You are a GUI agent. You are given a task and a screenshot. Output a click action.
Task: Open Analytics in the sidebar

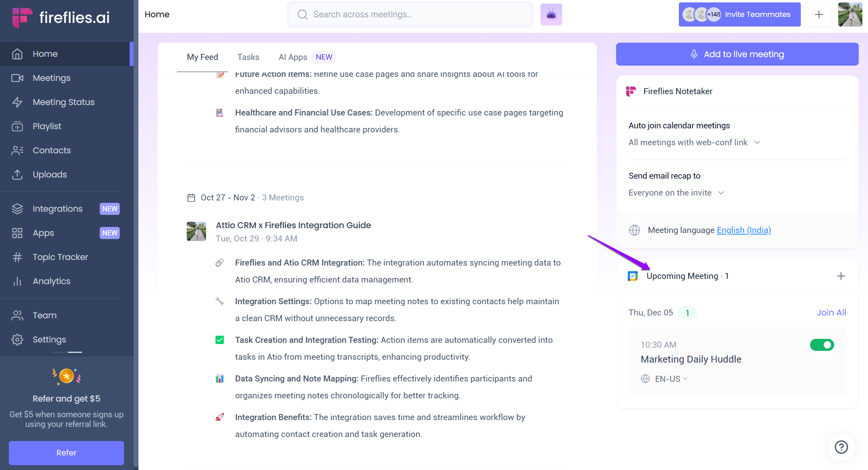tap(51, 281)
